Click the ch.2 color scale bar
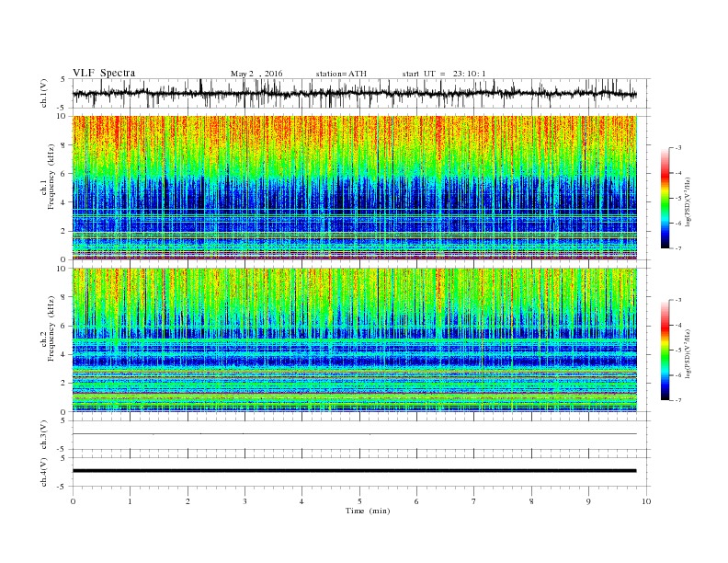This screenshot has height=563, width=728. (x=665, y=350)
